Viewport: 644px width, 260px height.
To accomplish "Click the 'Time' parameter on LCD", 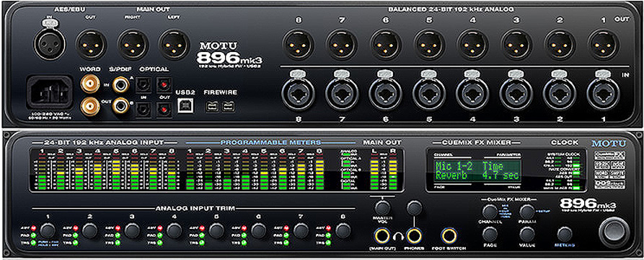I will tap(493, 166).
